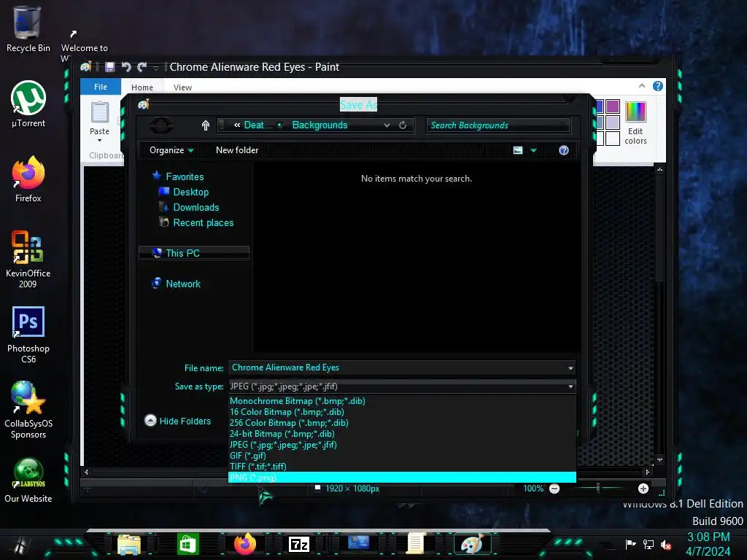Open the Welcome to Windows desktop shortcut
The width and height of the screenshot is (747, 560).
click(x=85, y=45)
